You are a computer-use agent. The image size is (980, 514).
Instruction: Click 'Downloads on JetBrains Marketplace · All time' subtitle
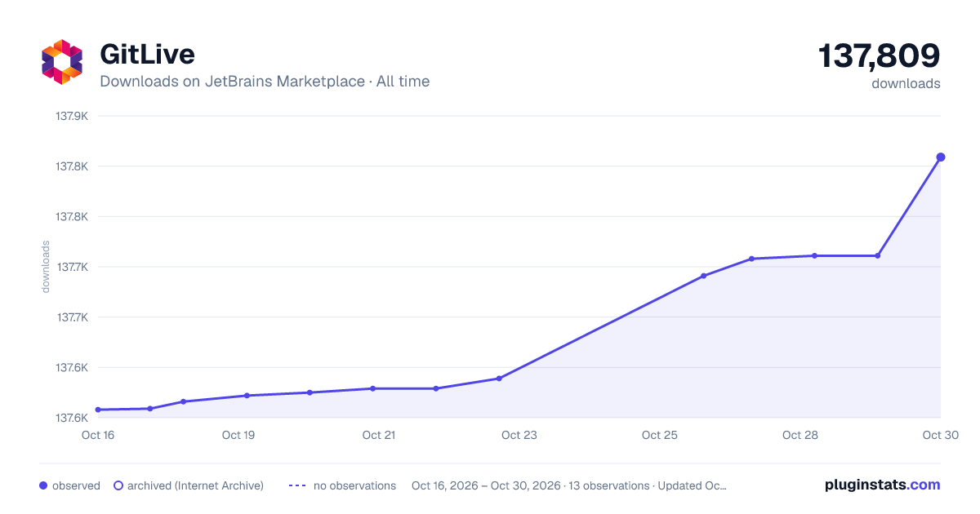tap(265, 82)
